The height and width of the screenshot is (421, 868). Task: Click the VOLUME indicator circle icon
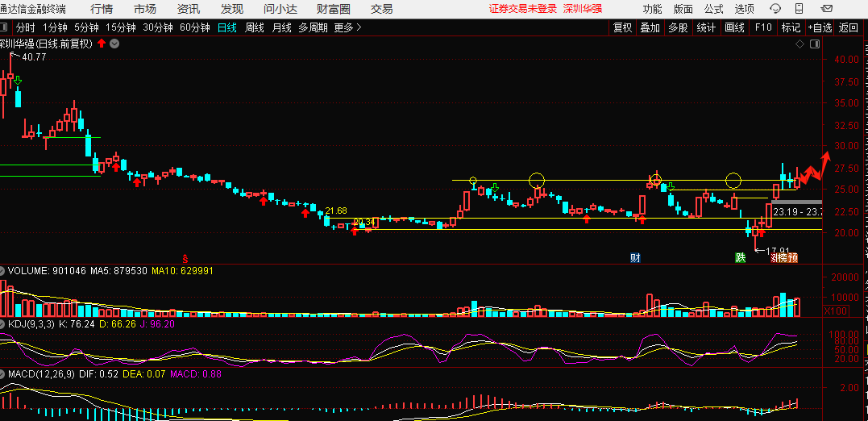coord(3,271)
